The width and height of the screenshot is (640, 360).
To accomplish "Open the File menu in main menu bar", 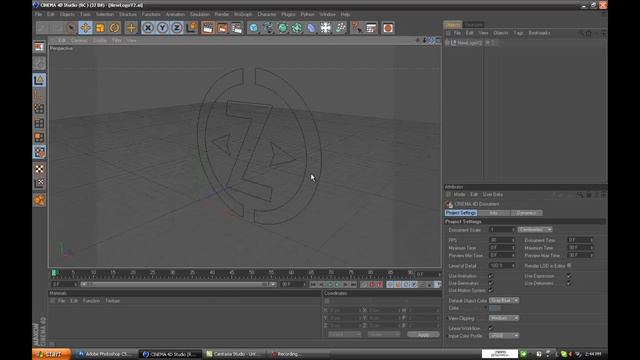I will pos(38,14).
